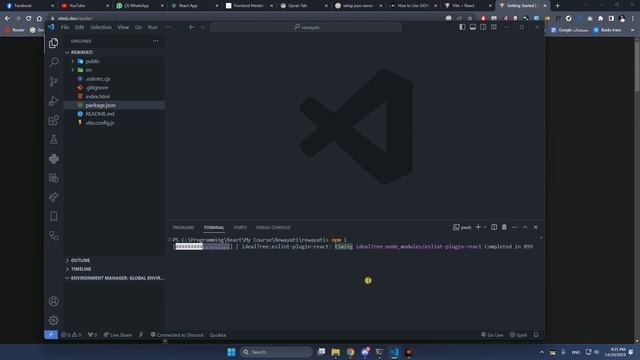Screen dimensions: 640x360
Task: Open the Run and Debug view
Action: coord(53,101)
